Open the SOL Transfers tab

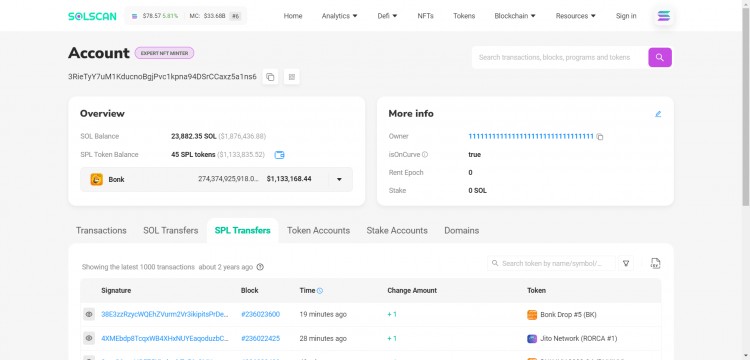[171, 230]
